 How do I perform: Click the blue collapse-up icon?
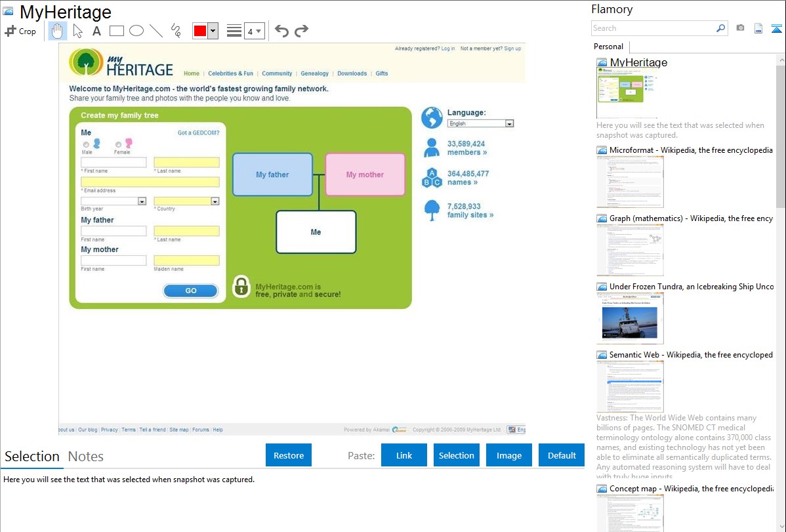776,28
